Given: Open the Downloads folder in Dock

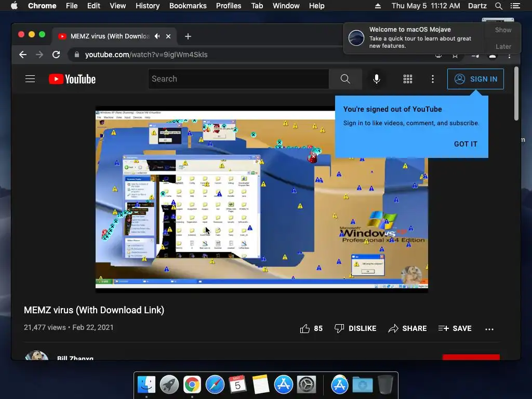Looking at the screenshot, I should [362, 385].
